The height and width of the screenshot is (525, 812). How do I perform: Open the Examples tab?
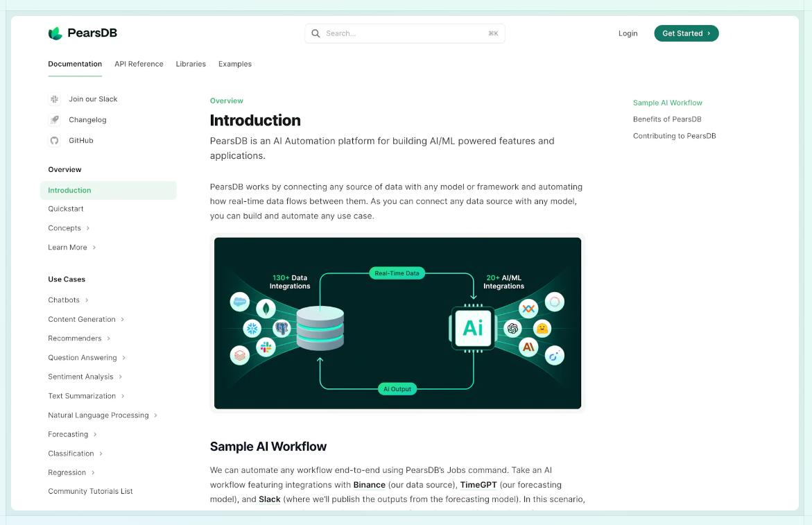coord(235,64)
